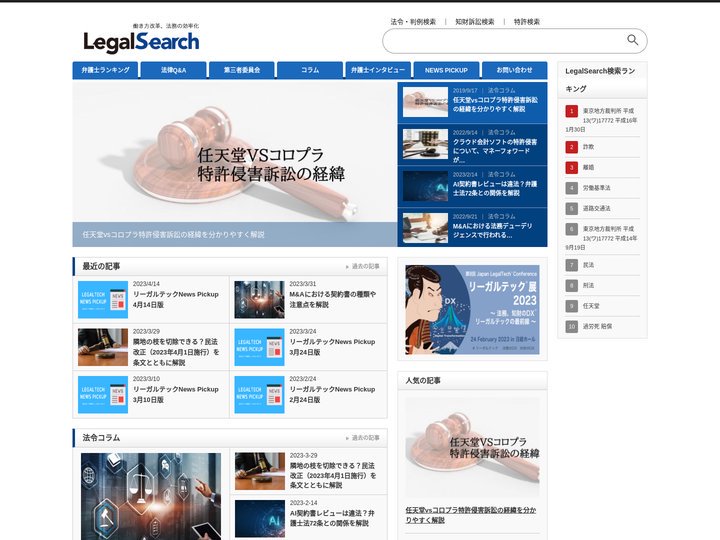
Task: Click News Pickup icon for 3月24日版
Action: click(x=259, y=347)
